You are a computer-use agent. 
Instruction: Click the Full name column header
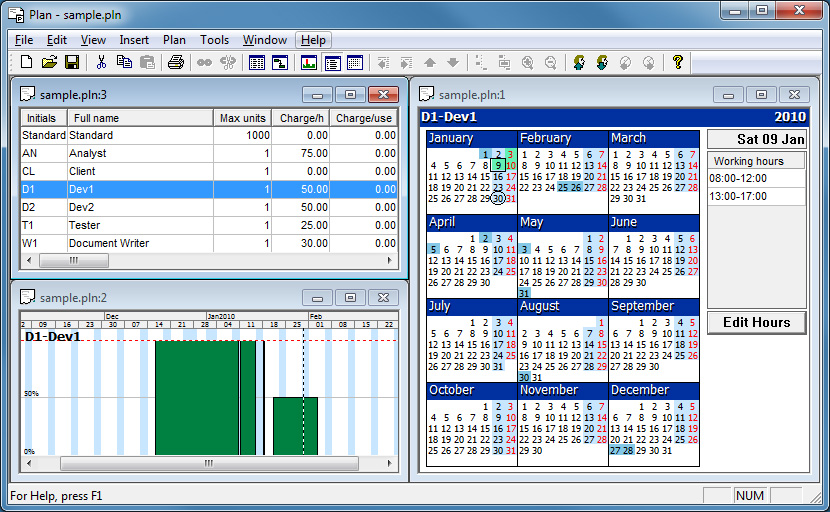(x=140, y=118)
